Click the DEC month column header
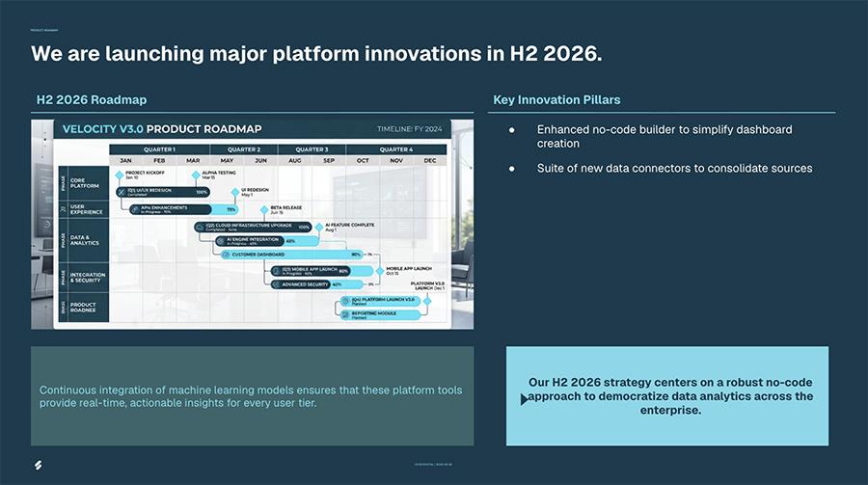Image resolution: width=868 pixels, height=485 pixels. pos(430,161)
